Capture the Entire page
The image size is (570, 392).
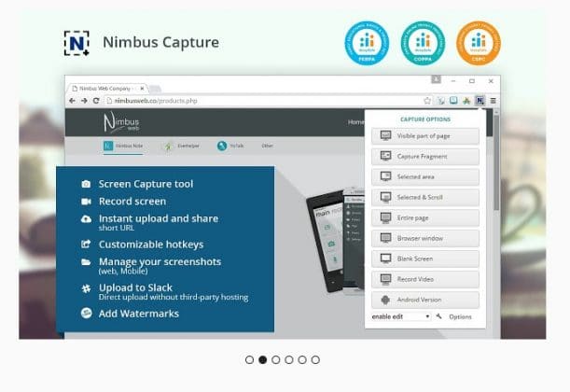[x=425, y=217]
